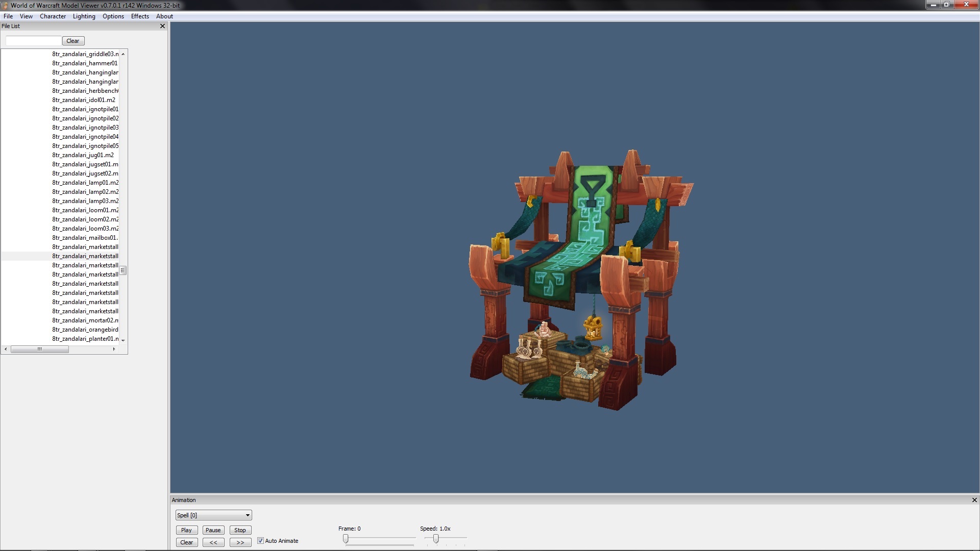Select 8tr_zandalari_mailbox01 in the file list

[x=85, y=238]
